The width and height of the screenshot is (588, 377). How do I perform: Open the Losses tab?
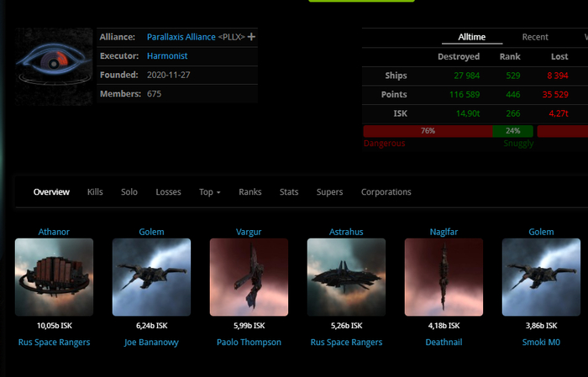pyautogui.click(x=168, y=192)
